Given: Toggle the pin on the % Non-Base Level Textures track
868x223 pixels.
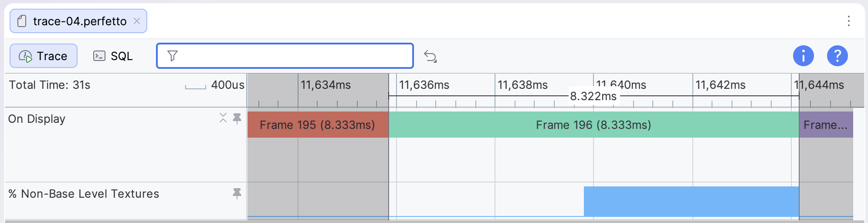Looking at the screenshot, I should point(237,193).
